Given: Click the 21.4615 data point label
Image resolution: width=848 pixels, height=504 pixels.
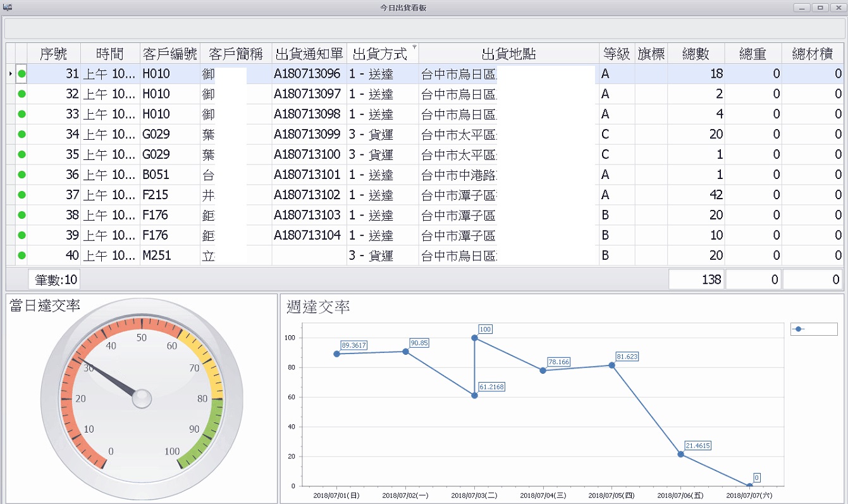Looking at the screenshot, I should (x=698, y=446).
